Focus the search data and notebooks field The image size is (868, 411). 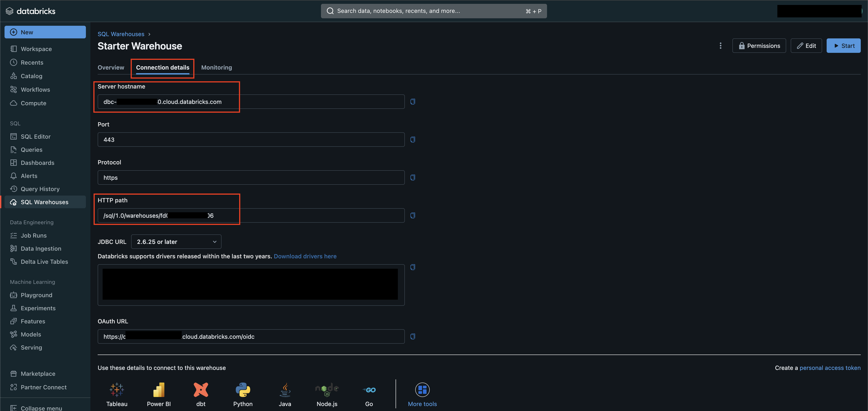click(434, 11)
